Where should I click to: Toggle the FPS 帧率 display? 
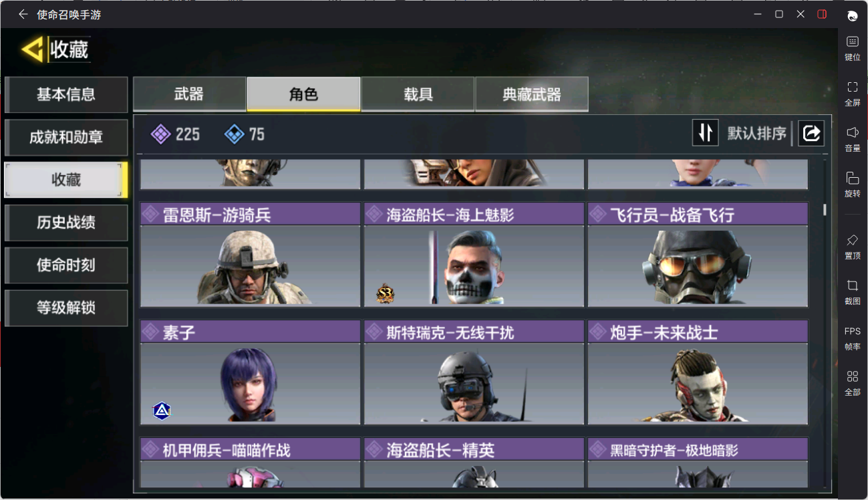click(853, 338)
